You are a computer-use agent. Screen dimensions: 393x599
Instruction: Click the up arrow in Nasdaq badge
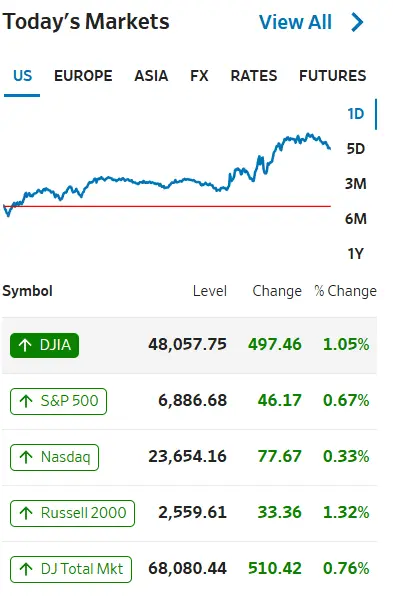(x=26, y=457)
